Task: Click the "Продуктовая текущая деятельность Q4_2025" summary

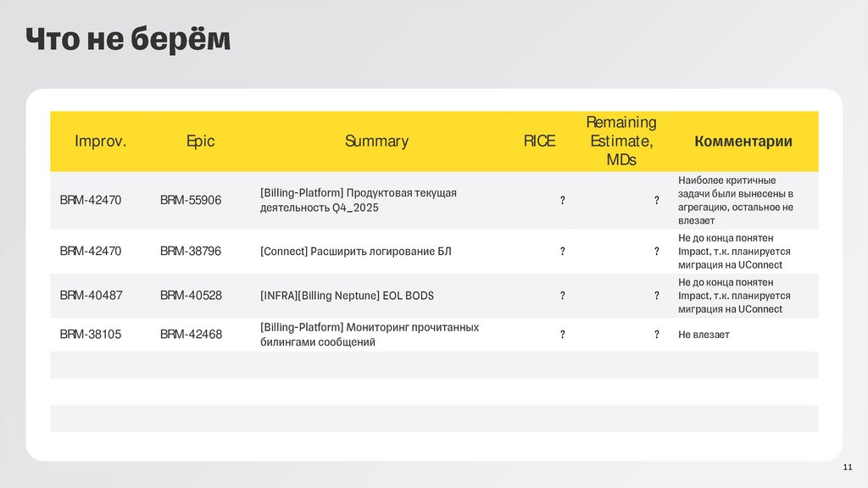Action: 359,201
